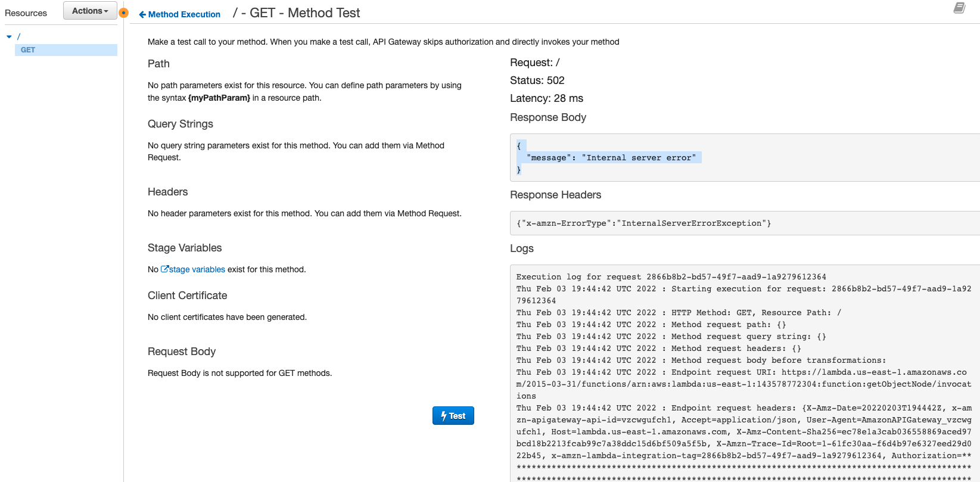Click the orange dot indicator beside Actions
Image resolution: width=980 pixels, height=482 pixels.
click(x=123, y=13)
